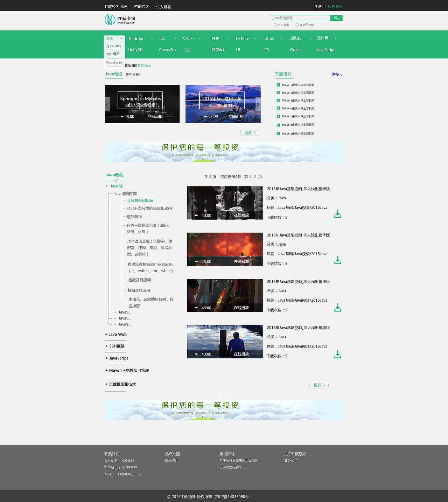Image resolution: width=448 pixels, height=502 pixels.
Task: Click the upper 保护您的每一笔投资 banner ad
Action: (224, 152)
